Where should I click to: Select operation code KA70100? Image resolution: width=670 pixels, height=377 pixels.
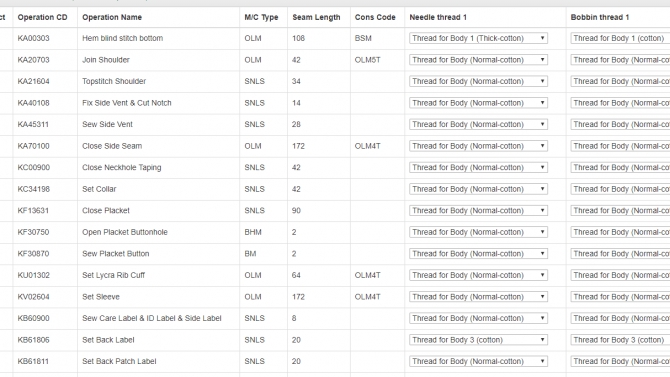pyautogui.click(x=33, y=146)
